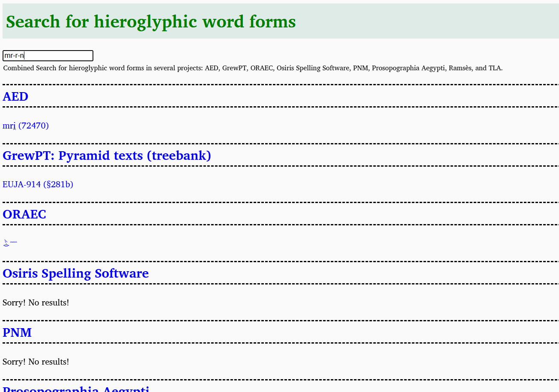Select the sickle-shaped hieroglyph glyph

[x=5, y=242]
